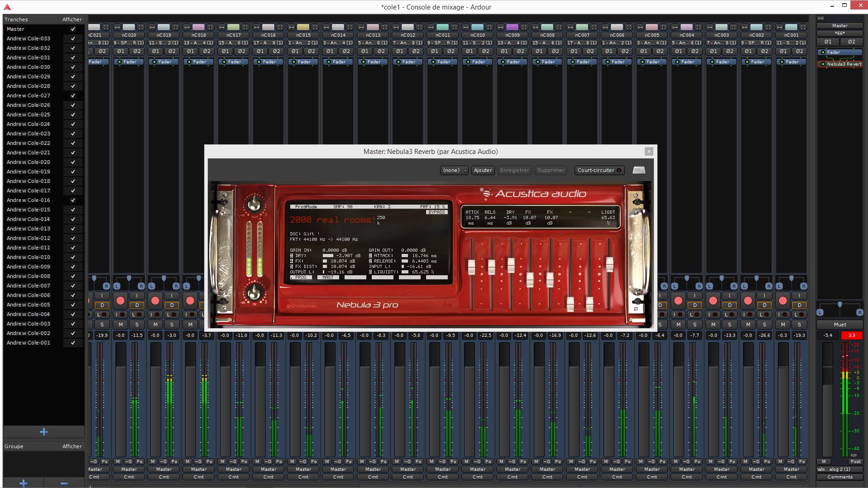Open the Master output routing menu on a strip
868x488 pixels.
pos(129,469)
